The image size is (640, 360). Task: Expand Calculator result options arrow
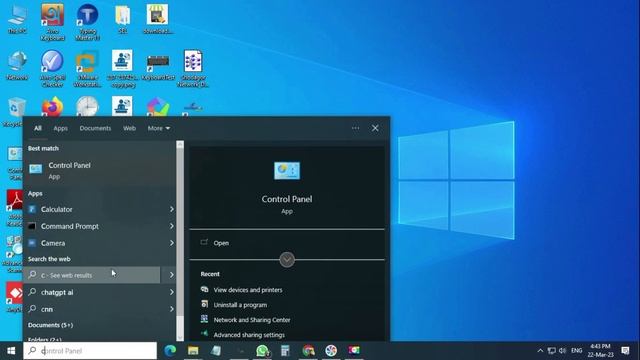pyautogui.click(x=171, y=209)
